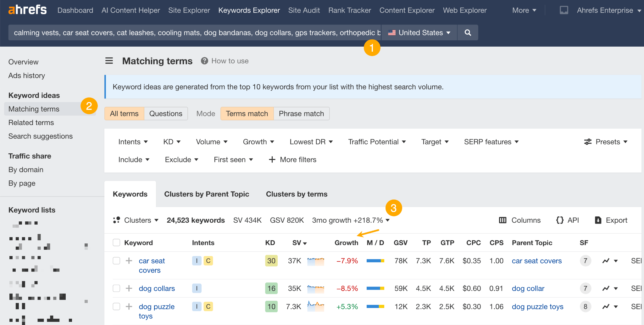Viewport: 644px width, 325px height.
Task: Click the 'How to use' help icon
Action: point(204,61)
